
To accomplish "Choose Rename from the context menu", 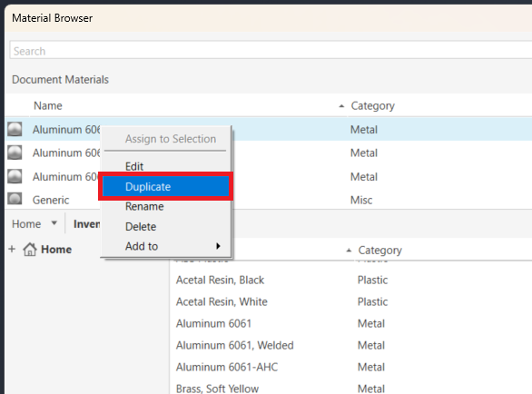I will pos(144,206).
